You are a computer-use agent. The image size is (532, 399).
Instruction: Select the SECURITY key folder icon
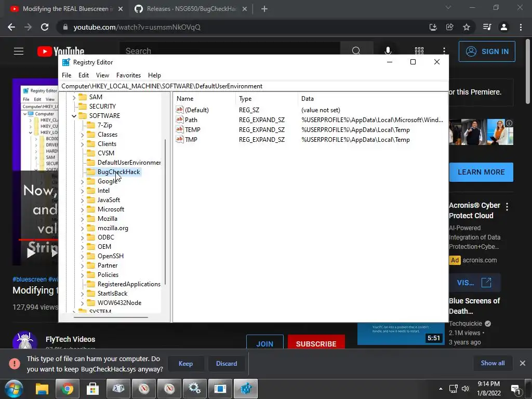(83, 107)
